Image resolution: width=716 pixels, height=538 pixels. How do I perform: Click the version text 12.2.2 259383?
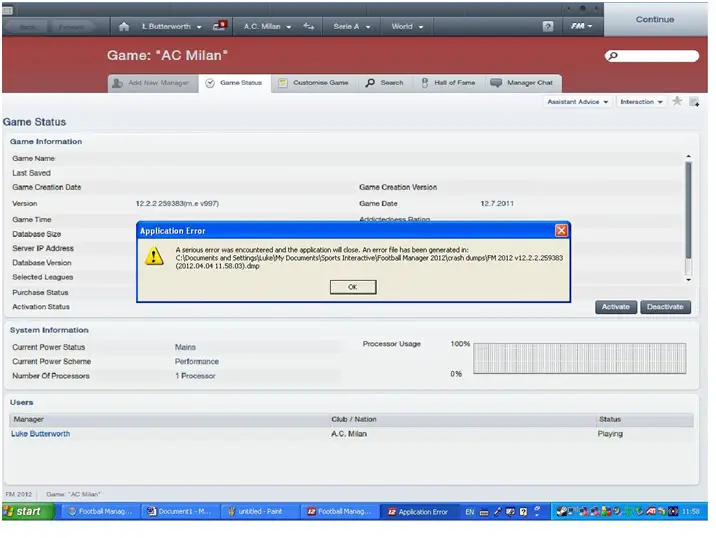[x=177, y=204]
